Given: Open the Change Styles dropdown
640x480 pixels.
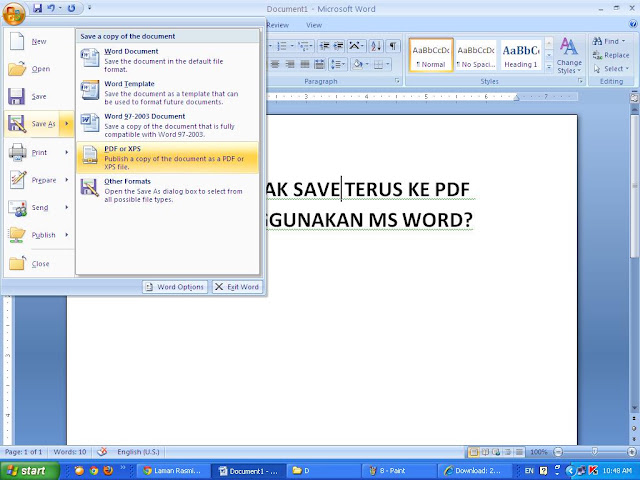Looking at the screenshot, I should pyautogui.click(x=569, y=56).
